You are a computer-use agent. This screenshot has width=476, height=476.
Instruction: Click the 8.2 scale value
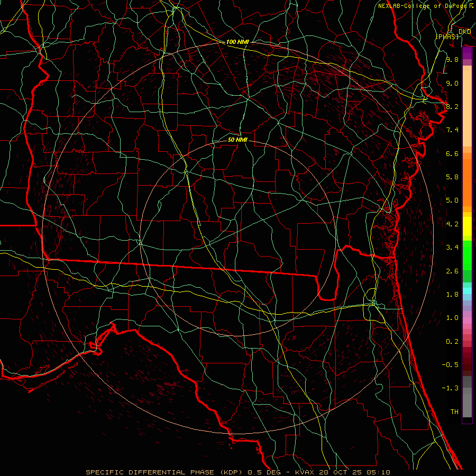click(452, 106)
